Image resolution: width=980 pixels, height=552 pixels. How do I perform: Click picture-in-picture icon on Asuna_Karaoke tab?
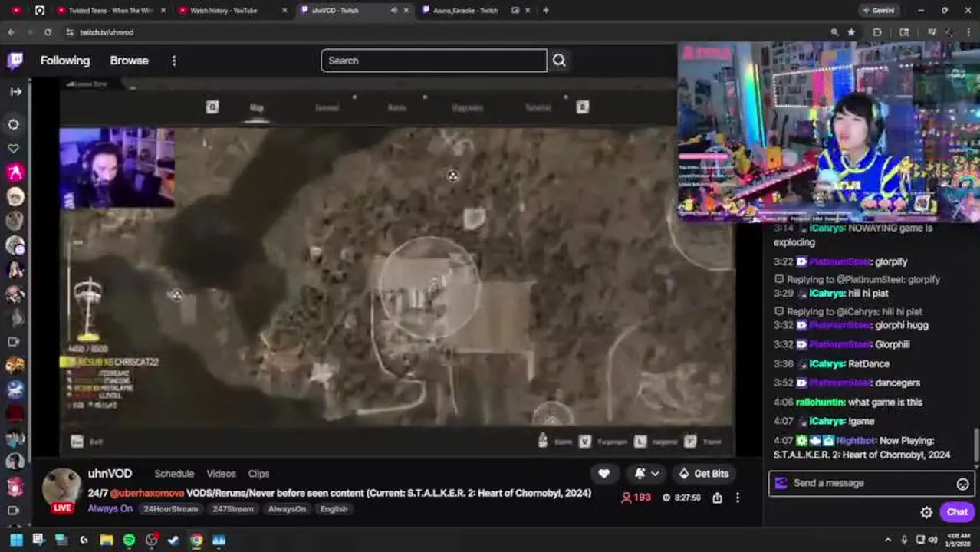515,11
